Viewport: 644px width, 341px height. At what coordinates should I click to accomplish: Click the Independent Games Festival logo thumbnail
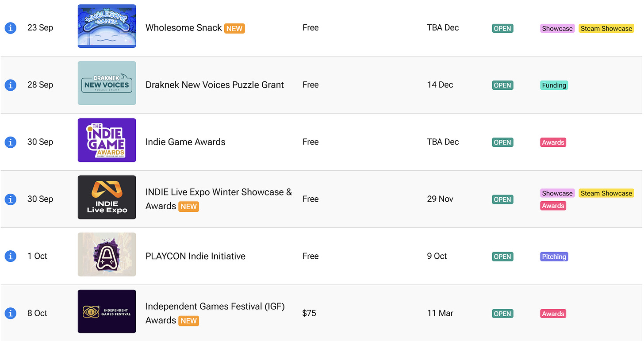pyautogui.click(x=107, y=311)
